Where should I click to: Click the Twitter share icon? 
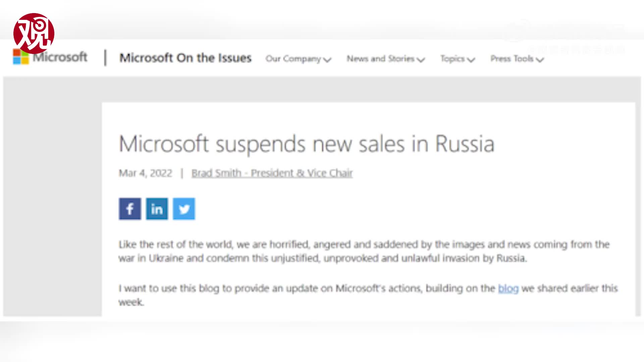(x=184, y=209)
